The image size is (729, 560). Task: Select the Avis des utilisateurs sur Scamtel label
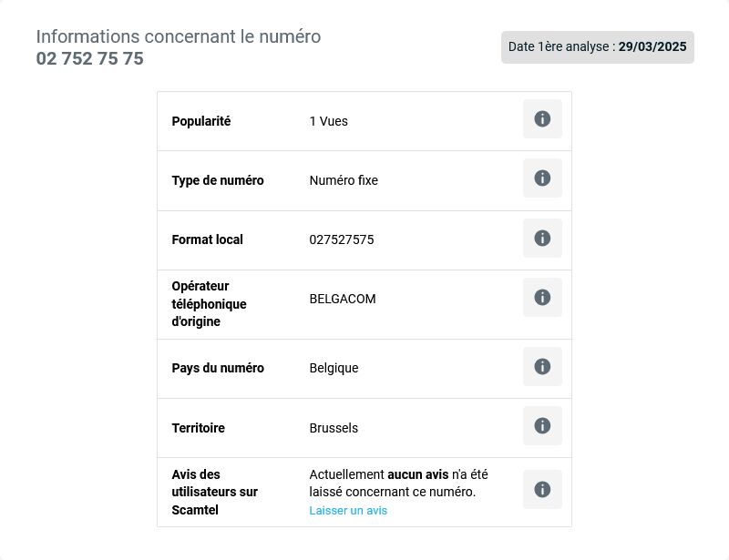tap(214, 492)
